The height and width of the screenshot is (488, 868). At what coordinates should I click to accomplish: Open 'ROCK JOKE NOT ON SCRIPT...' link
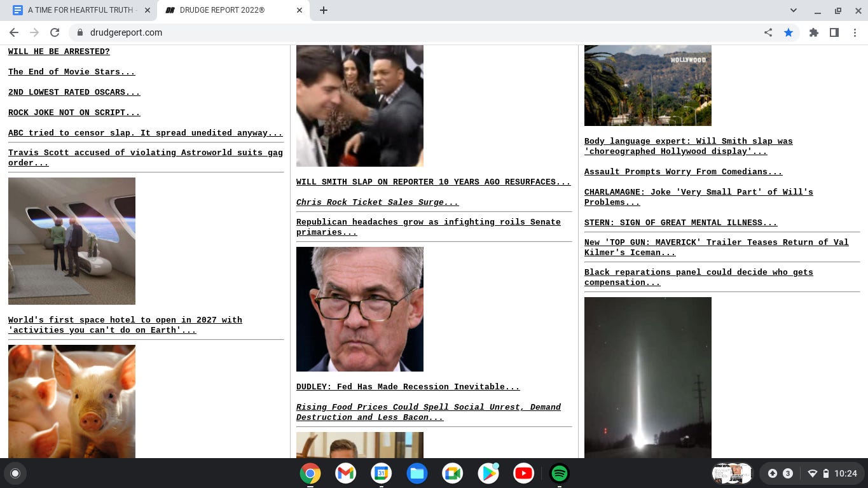point(74,113)
